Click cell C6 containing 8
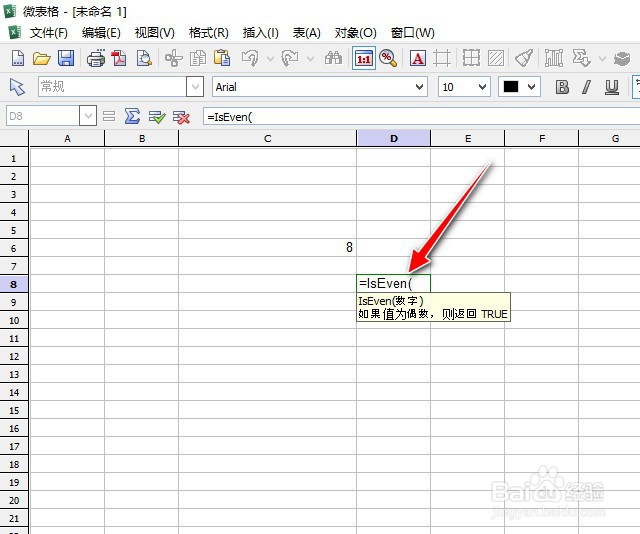The height and width of the screenshot is (534, 640). (267, 247)
